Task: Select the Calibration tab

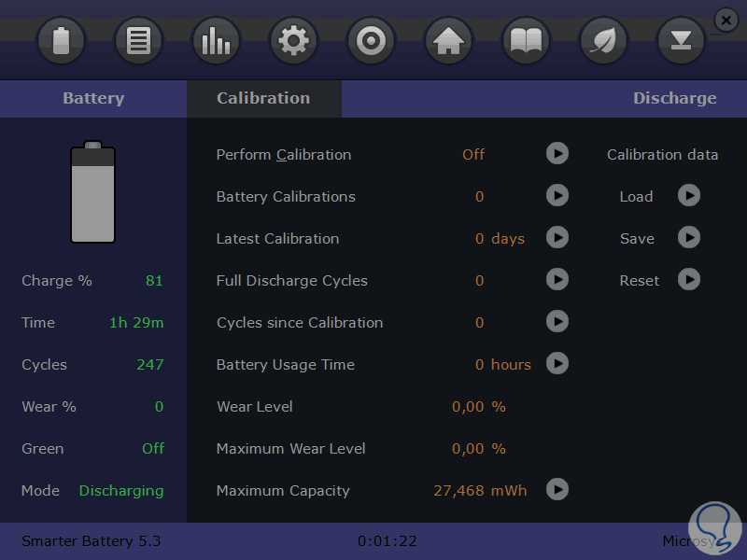Action: tap(263, 98)
